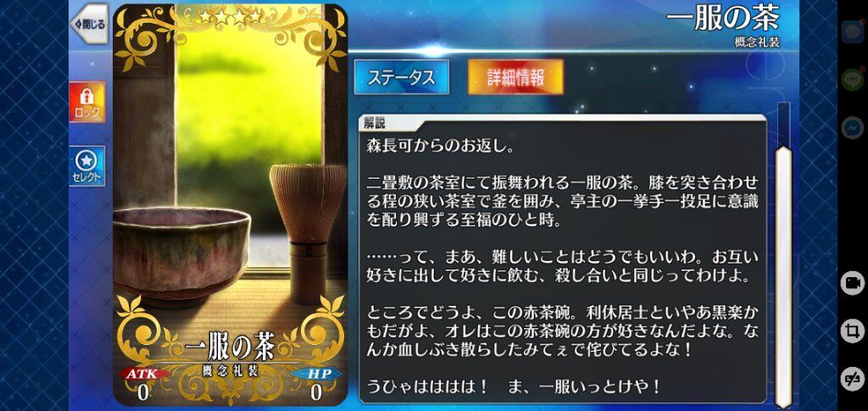The image size is (868, 411).
Task: Open the chat bubble messaging overlay icon
Action: 853,31
